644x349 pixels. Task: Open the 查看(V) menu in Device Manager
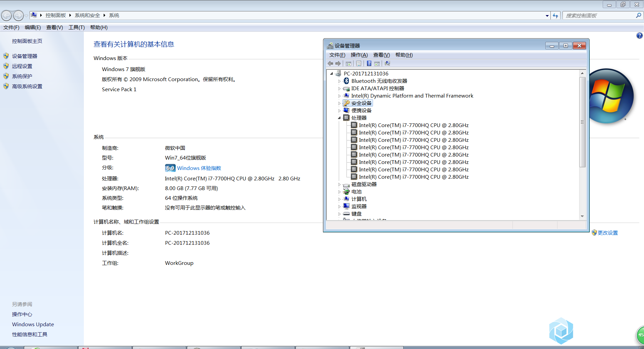381,55
